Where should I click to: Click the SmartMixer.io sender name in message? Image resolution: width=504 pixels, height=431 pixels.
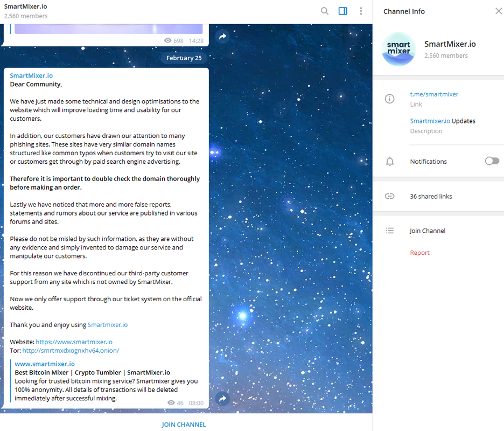[31, 75]
